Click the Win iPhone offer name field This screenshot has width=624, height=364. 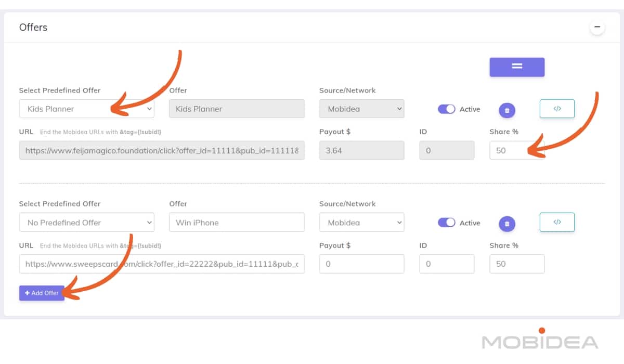point(237,223)
